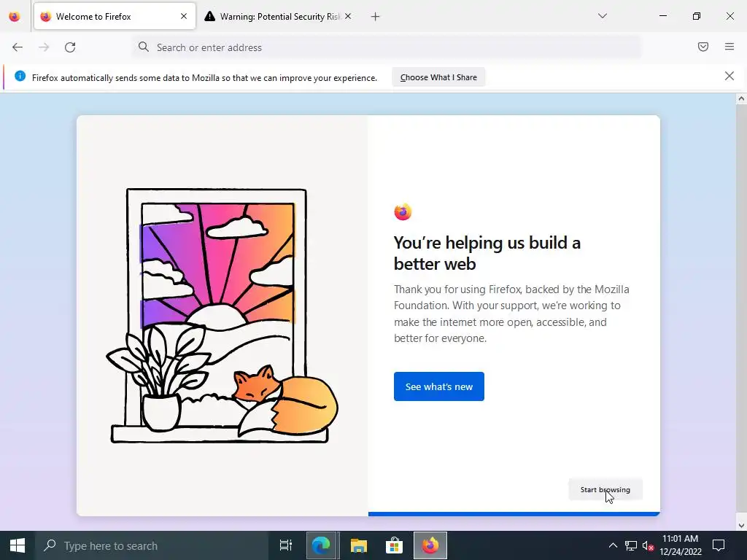This screenshot has width=747, height=560.
Task: Open Task View from taskbar
Action: 286,545
